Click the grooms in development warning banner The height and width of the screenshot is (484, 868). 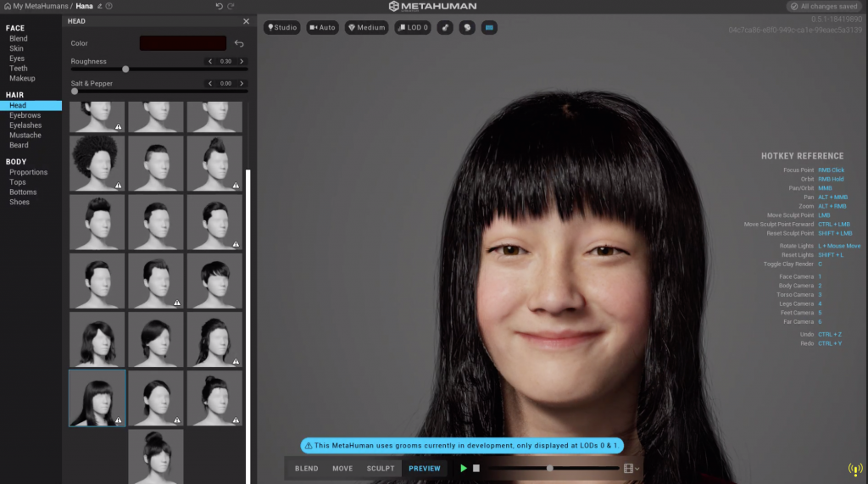tap(462, 445)
